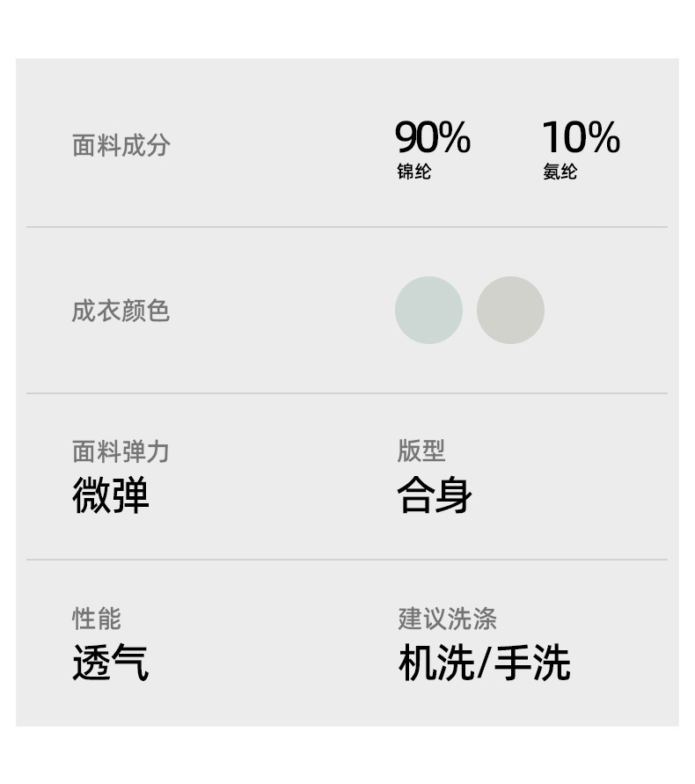The height and width of the screenshot is (784, 695).
Task: Click the divider line above 性能 row
Action: 347,559
